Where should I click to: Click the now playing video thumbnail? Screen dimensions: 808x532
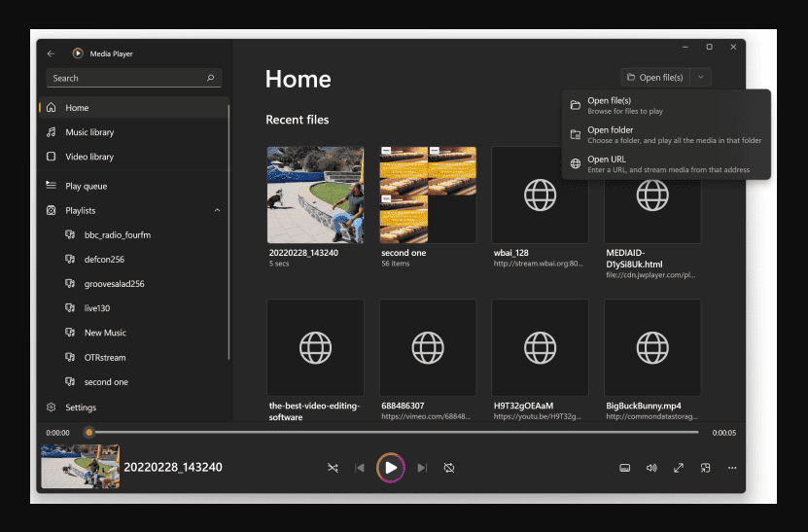click(81, 467)
